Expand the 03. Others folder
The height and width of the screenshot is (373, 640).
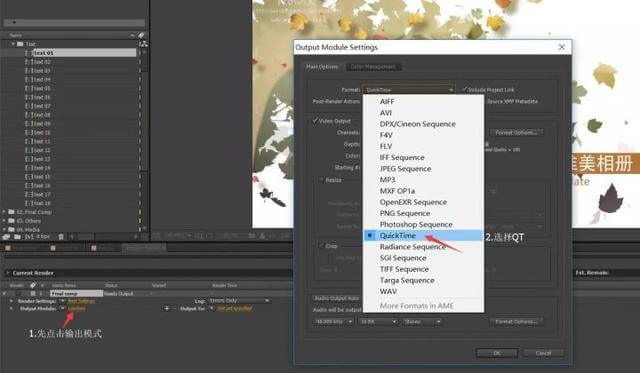[4, 221]
